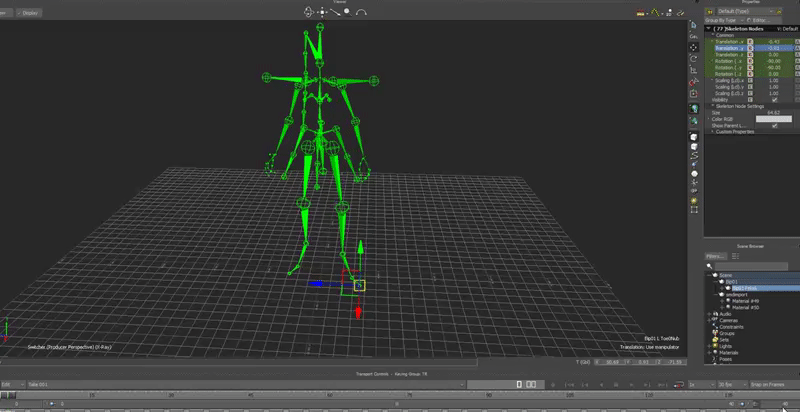Click the red loop icon in transport
This screenshot has width=800, height=412.
(x=679, y=384)
